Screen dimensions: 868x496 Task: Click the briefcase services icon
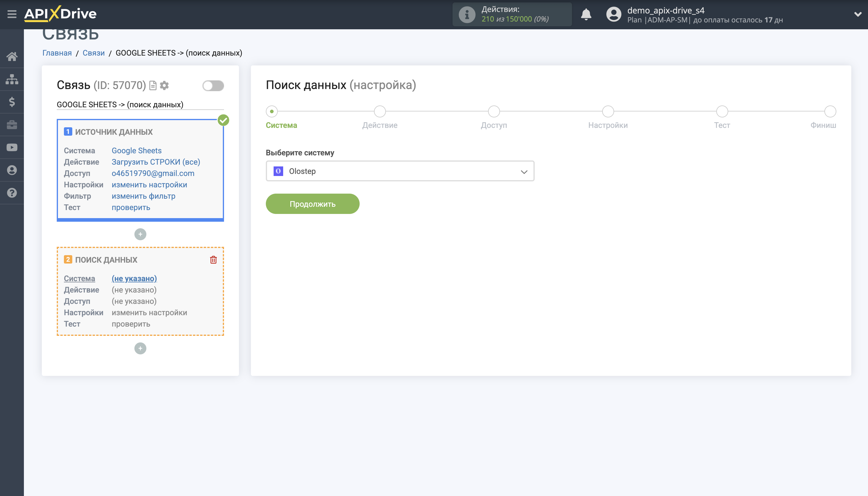[12, 125]
